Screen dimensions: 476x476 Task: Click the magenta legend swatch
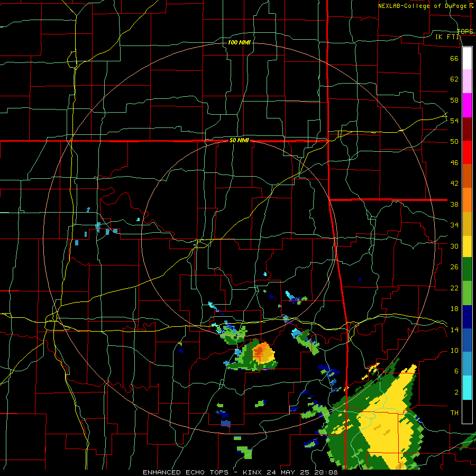(x=467, y=105)
